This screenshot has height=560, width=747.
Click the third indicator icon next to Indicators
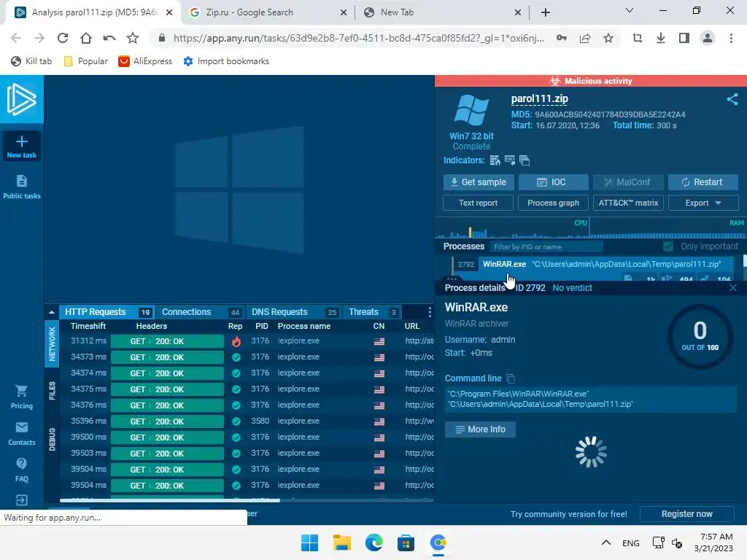point(525,160)
